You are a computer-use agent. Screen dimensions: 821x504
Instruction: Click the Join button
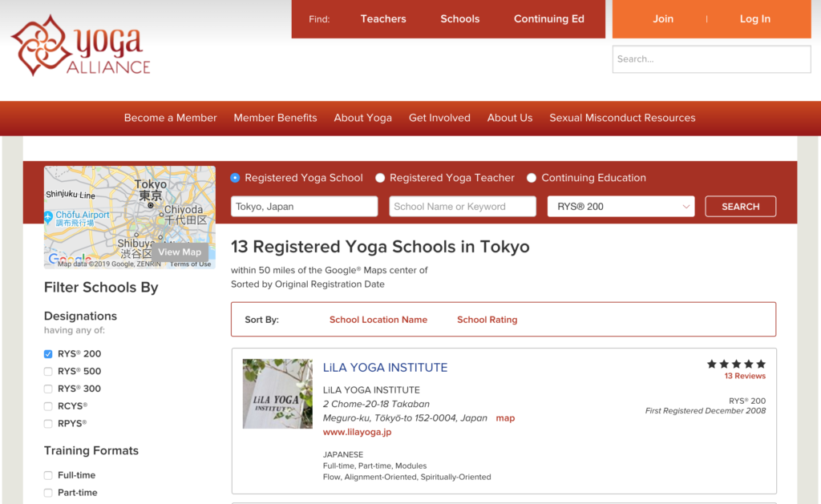pos(663,19)
